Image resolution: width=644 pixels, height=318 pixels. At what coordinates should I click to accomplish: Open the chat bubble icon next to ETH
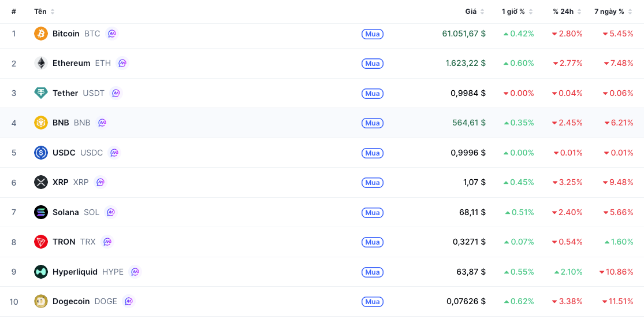click(x=122, y=64)
